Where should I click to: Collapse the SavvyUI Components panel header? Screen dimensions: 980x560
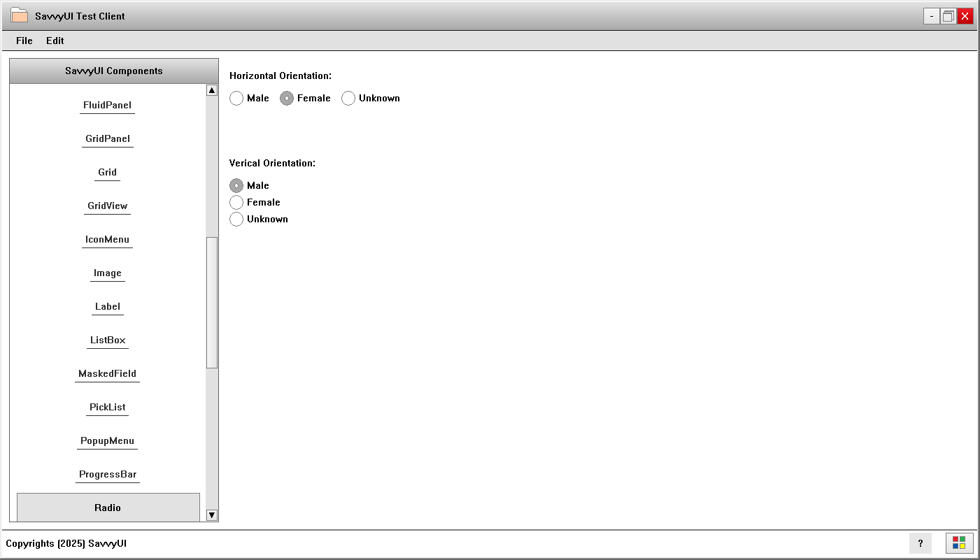114,71
